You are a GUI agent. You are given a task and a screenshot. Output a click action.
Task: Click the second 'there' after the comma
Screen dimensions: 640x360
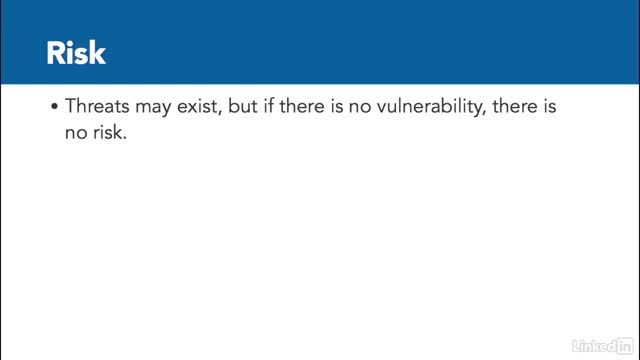[x=515, y=106]
